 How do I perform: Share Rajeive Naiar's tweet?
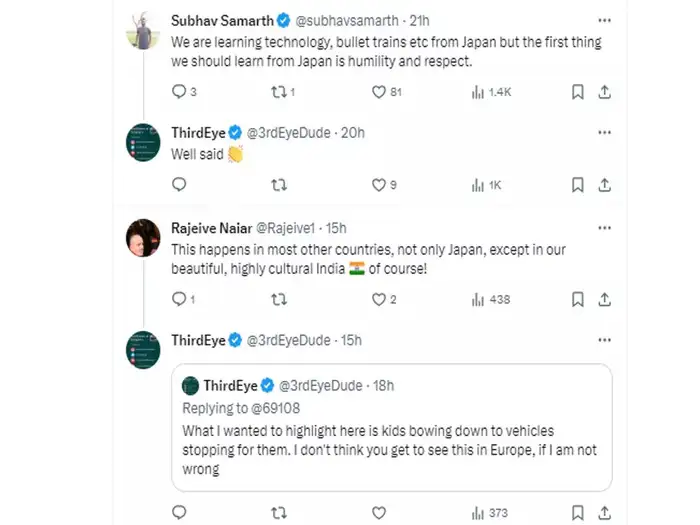point(604,298)
